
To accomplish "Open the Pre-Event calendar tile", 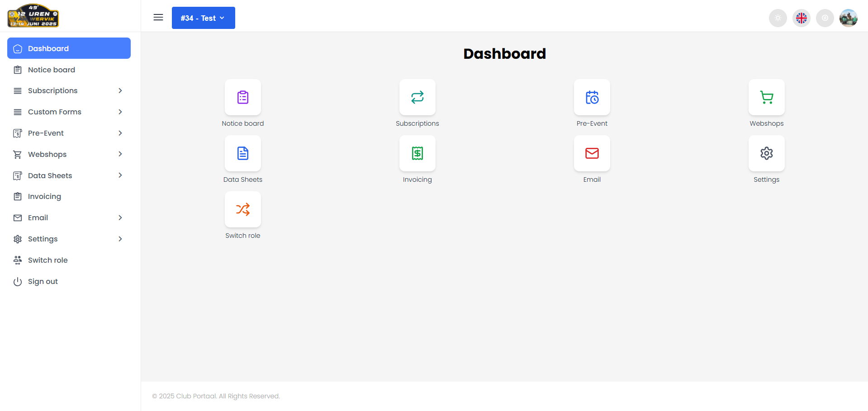I will [592, 98].
